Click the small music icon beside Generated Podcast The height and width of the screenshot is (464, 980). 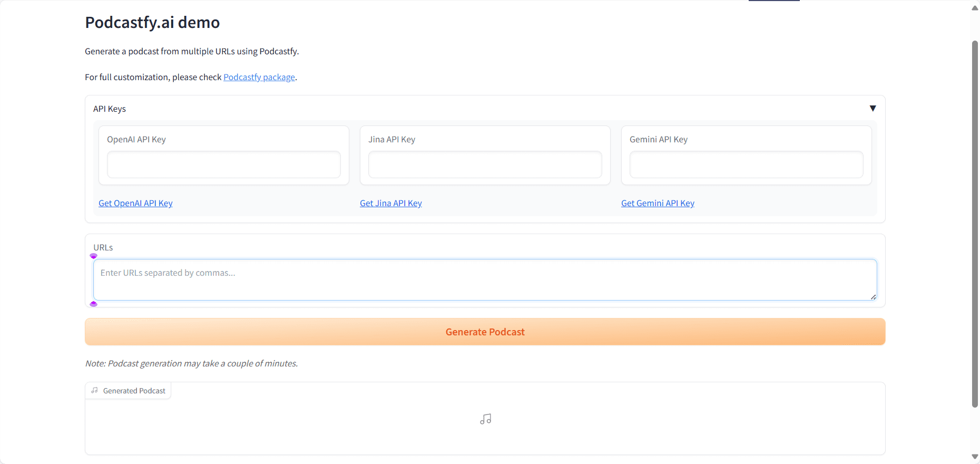click(x=94, y=391)
